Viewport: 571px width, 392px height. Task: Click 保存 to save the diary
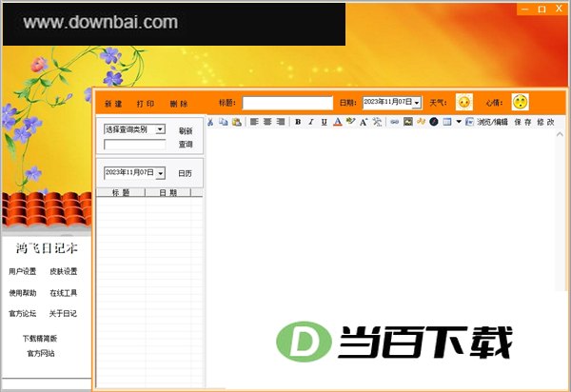(522, 122)
